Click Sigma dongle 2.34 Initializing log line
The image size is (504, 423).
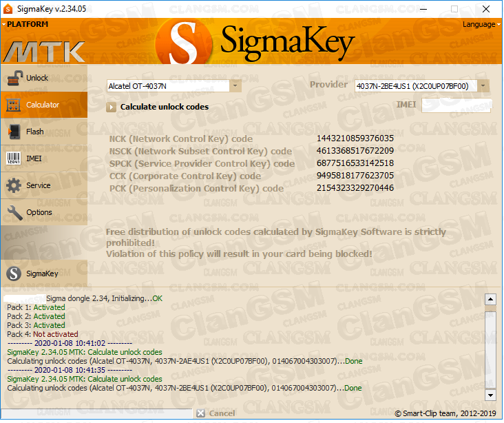104,298
